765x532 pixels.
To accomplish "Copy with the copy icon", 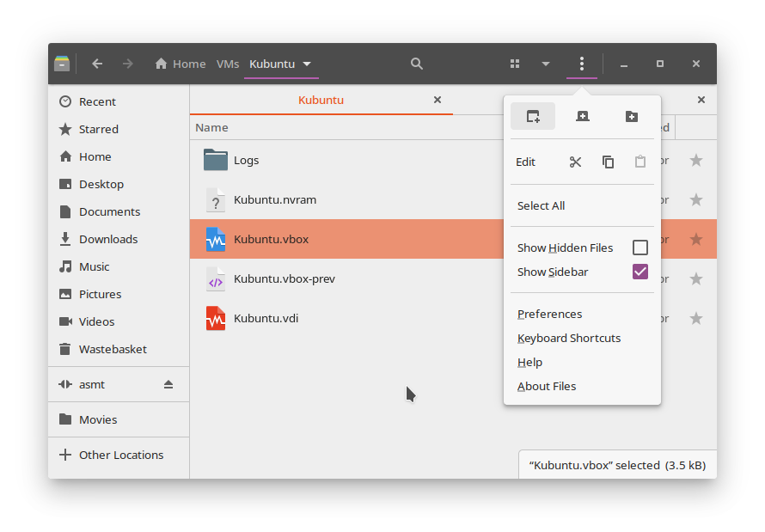I will (608, 162).
